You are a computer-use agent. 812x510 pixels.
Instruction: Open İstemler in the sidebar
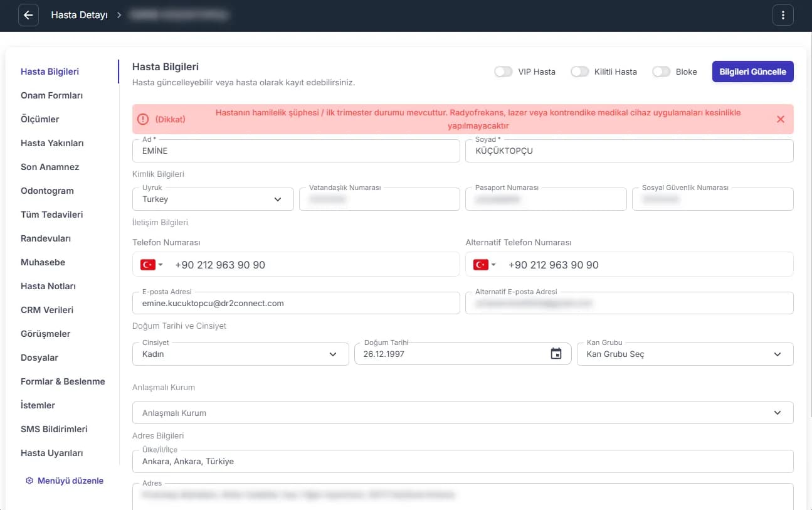pyautogui.click(x=38, y=405)
